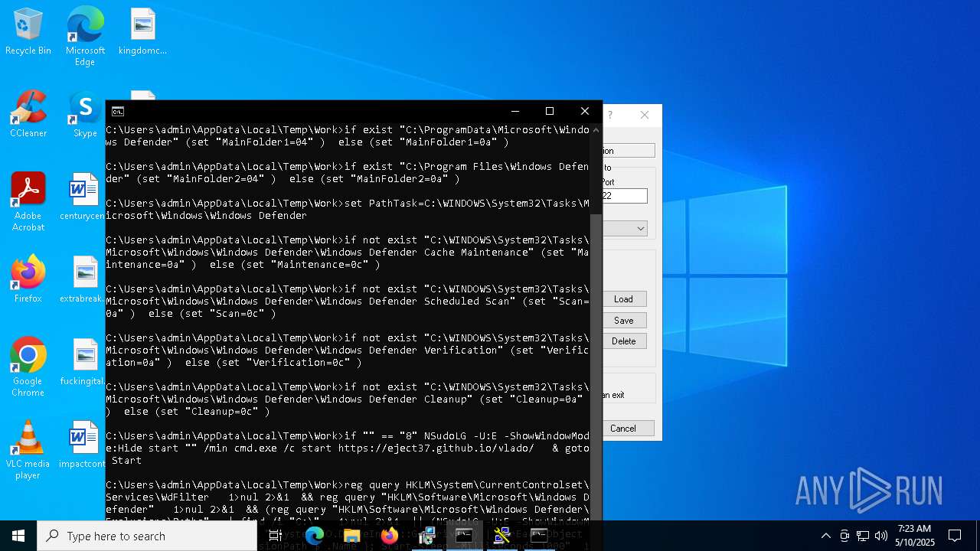980x551 pixels.
Task: Open VLC media player desktop shortcut
Action: coord(28,450)
